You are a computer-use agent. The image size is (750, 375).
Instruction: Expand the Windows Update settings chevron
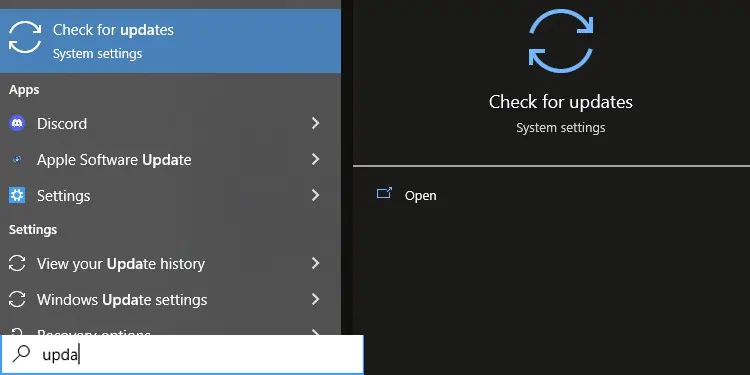315,299
